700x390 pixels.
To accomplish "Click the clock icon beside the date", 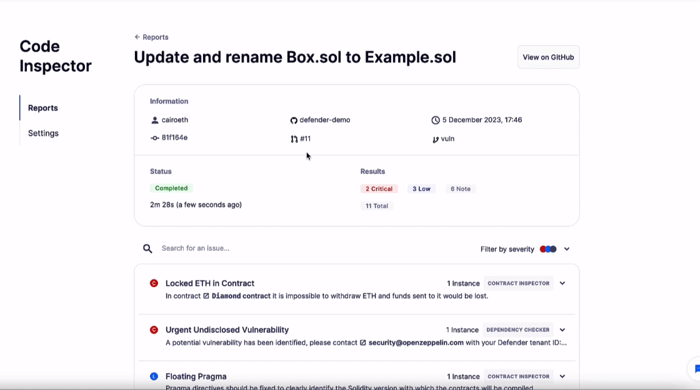I will click(435, 120).
